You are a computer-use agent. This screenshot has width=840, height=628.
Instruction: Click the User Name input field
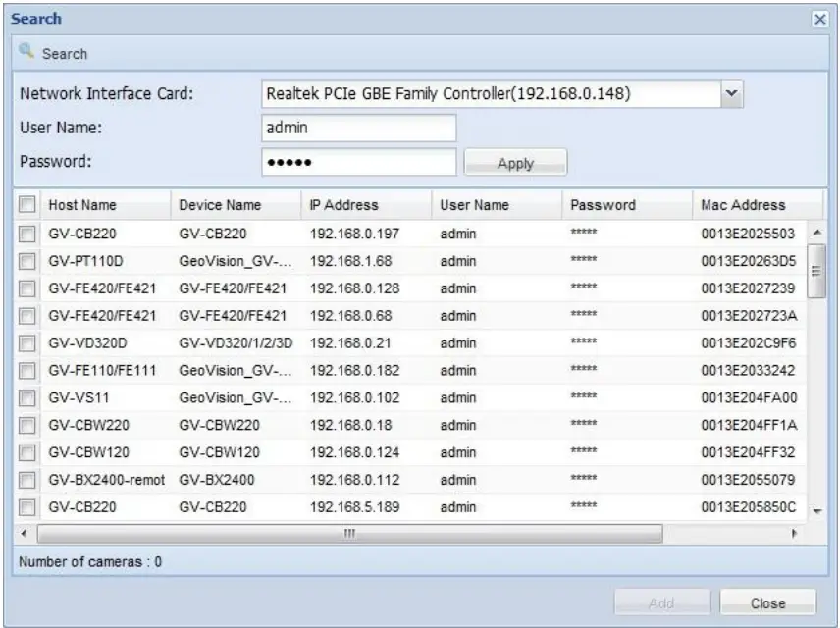358,127
